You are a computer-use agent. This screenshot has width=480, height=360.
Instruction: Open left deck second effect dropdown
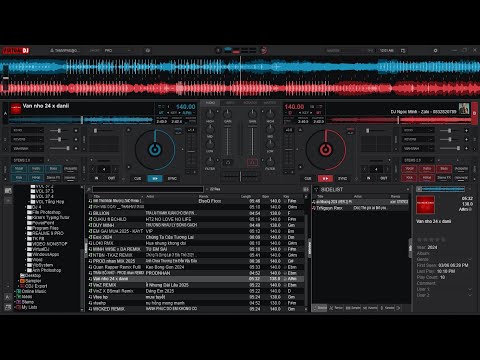pyautogui.click(x=27, y=139)
